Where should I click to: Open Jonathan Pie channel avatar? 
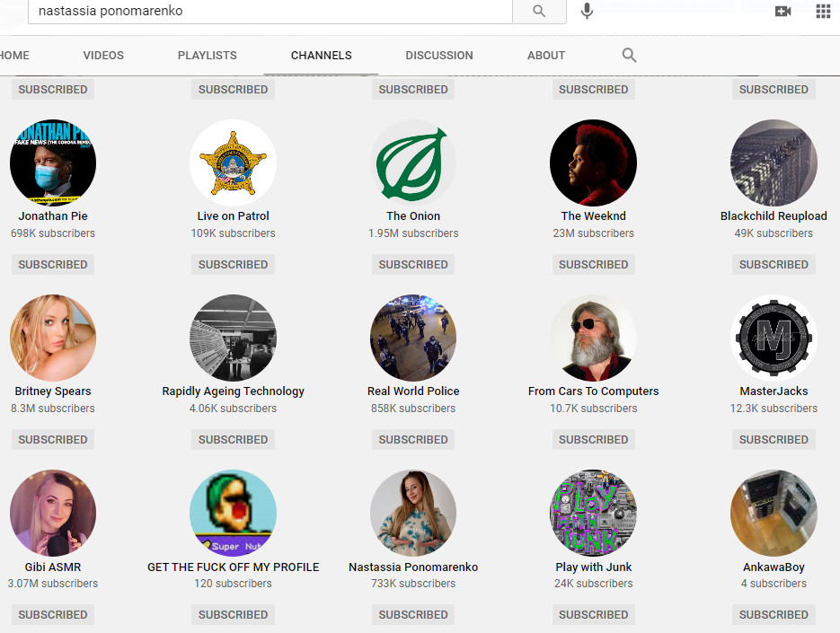point(53,163)
